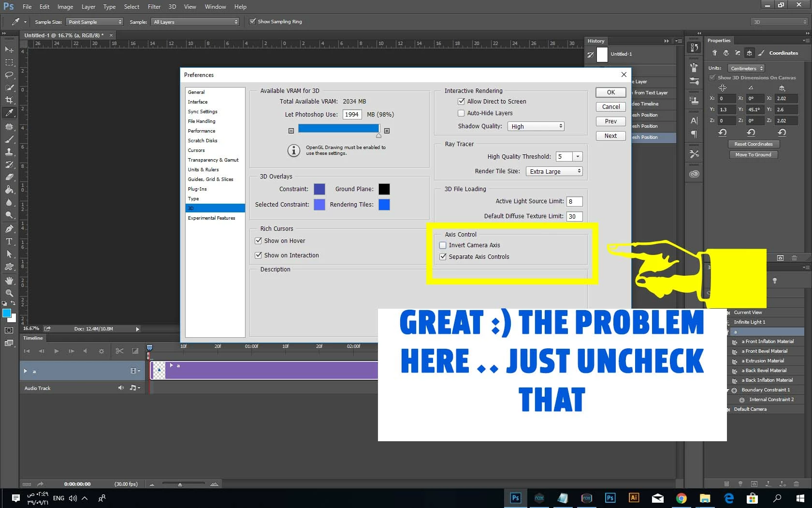Click Ground Plane black color swatch
The height and width of the screenshot is (508, 812).
pyautogui.click(x=384, y=189)
